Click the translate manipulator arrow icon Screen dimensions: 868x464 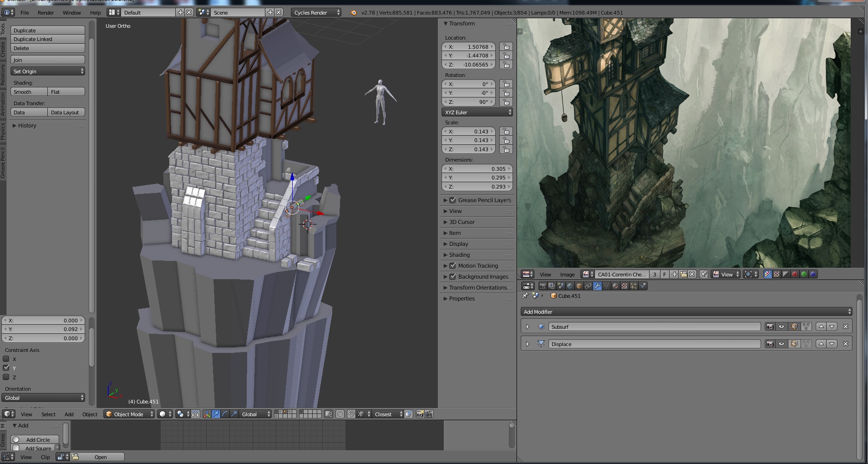216,414
